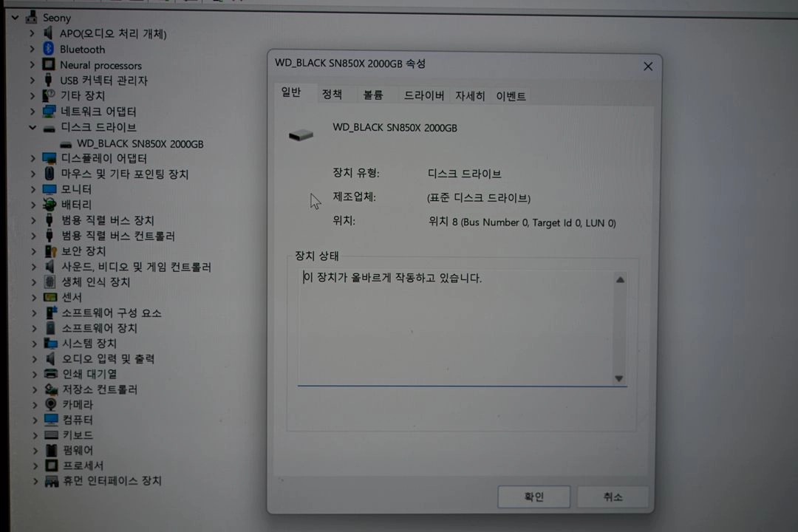The image size is (798, 532).
Task: Click the 소프트웨어 구성 요소 icon
Action: 51,312
